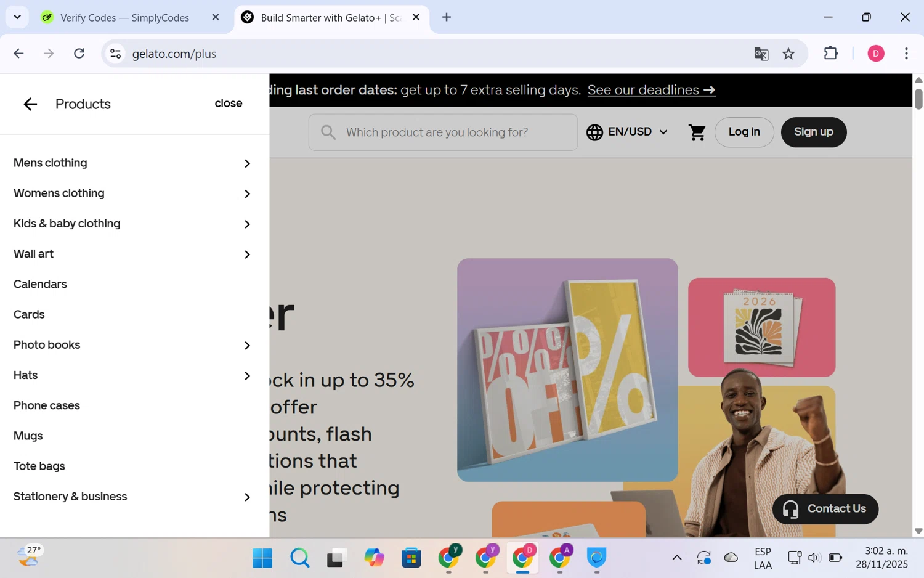
Task: Open the clock showing 3:02 a. m.
Action: pyautogui.click(x=881, y=557)
